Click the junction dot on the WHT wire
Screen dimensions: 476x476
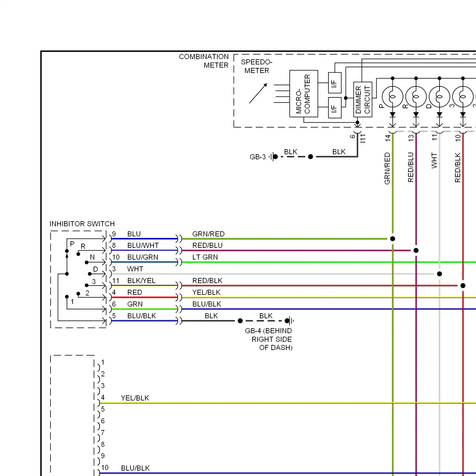pos(440,274)
